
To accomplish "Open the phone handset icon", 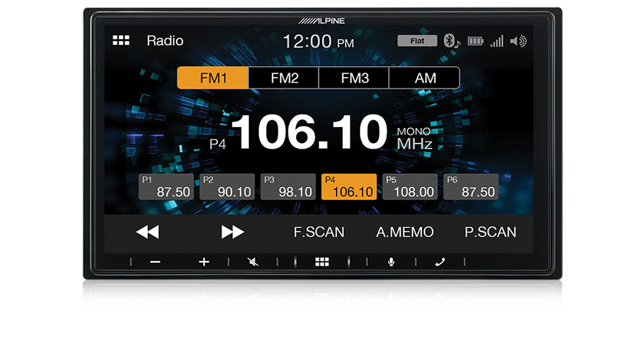I will pos(440,262).
